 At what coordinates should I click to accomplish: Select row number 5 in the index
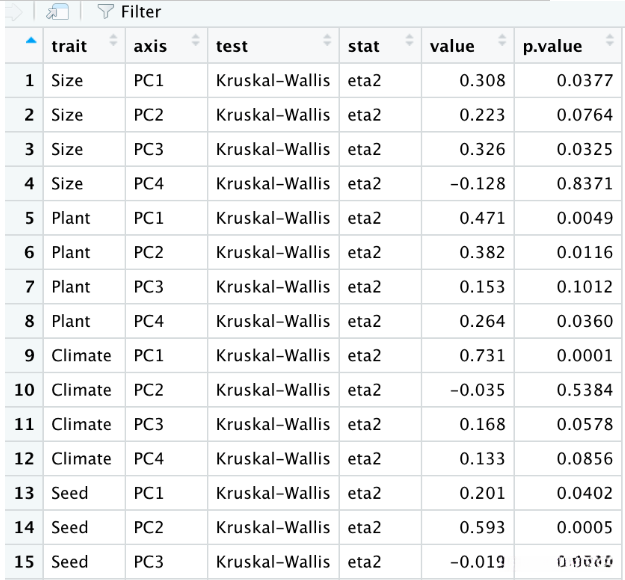coord(29,218)
